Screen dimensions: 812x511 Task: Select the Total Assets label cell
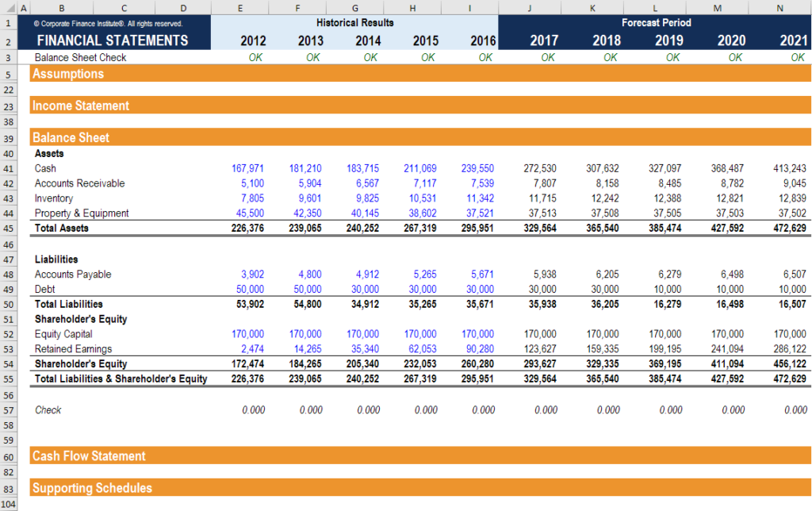(59, 229)
